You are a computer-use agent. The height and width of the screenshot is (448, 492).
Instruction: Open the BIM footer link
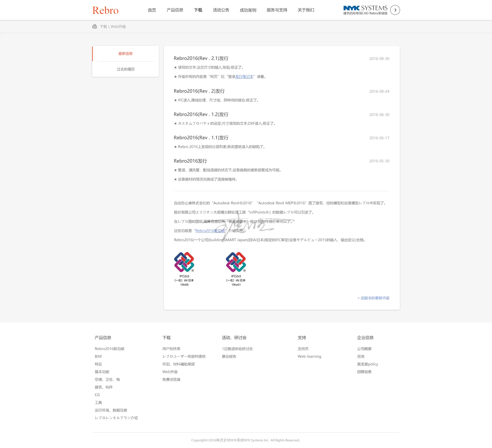[x=98, y=356]
